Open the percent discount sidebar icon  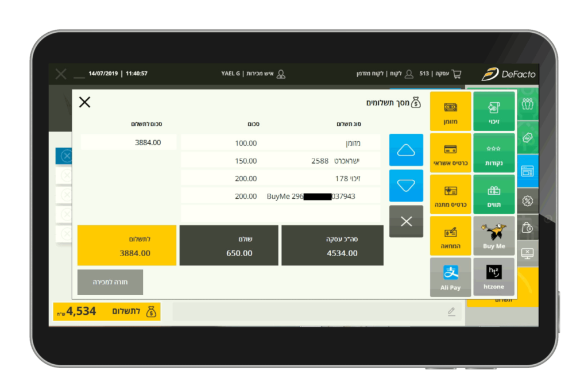pos(527,201)
